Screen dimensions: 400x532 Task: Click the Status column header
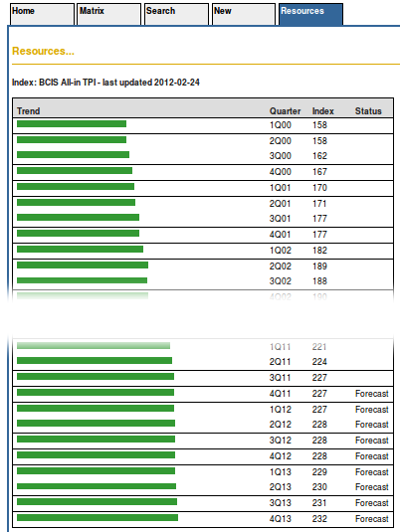coord(368,111)
